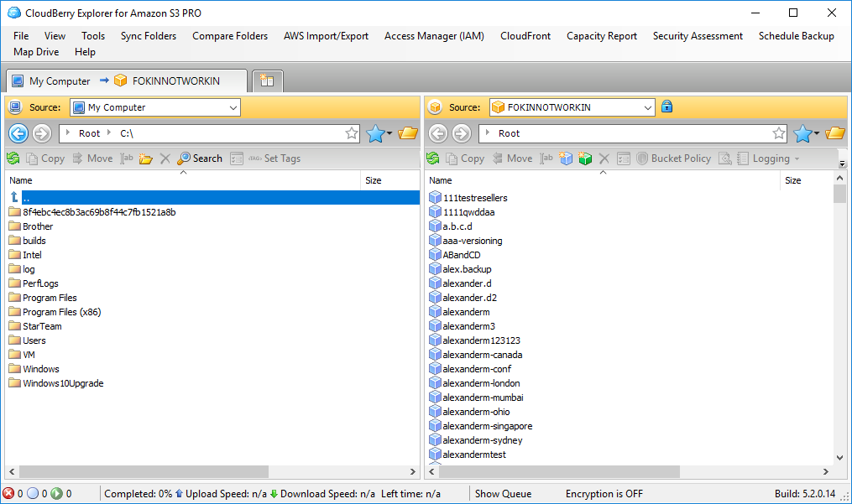Image resolution: width=852 pixels, height=504 pixels.
Task: Bookmark the C:\ path with the outline star
Action: coord(352,133)
